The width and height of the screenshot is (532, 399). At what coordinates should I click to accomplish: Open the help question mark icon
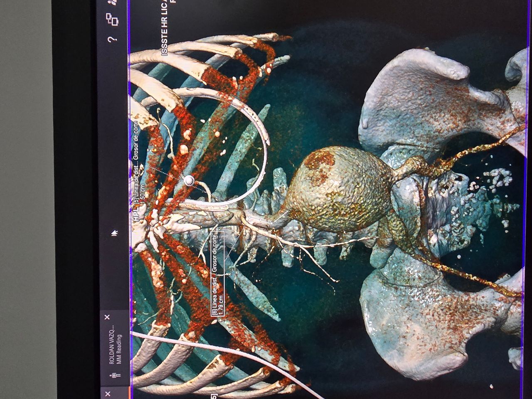coord(112,40)
